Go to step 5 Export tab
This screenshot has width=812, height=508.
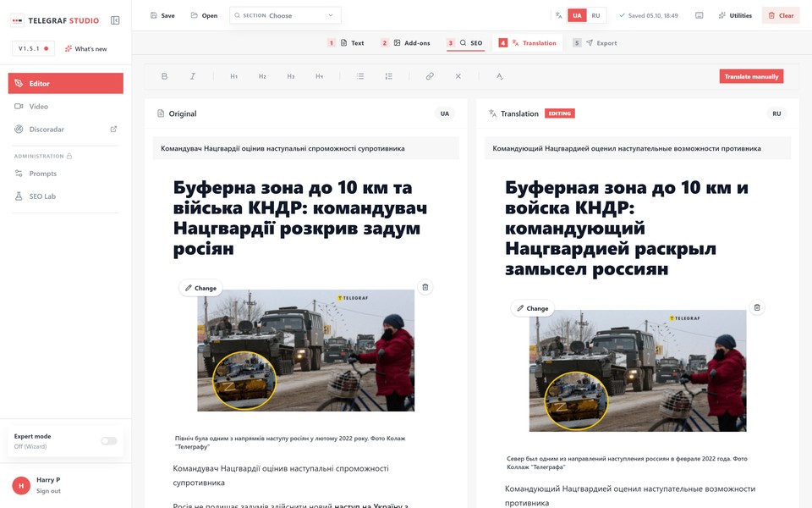tap(595, 43)
